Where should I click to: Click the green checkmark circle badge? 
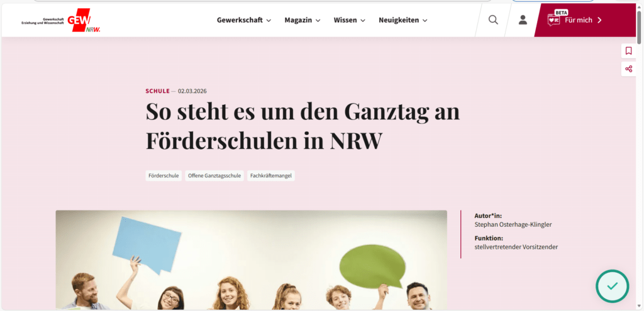tap(612, 286)
